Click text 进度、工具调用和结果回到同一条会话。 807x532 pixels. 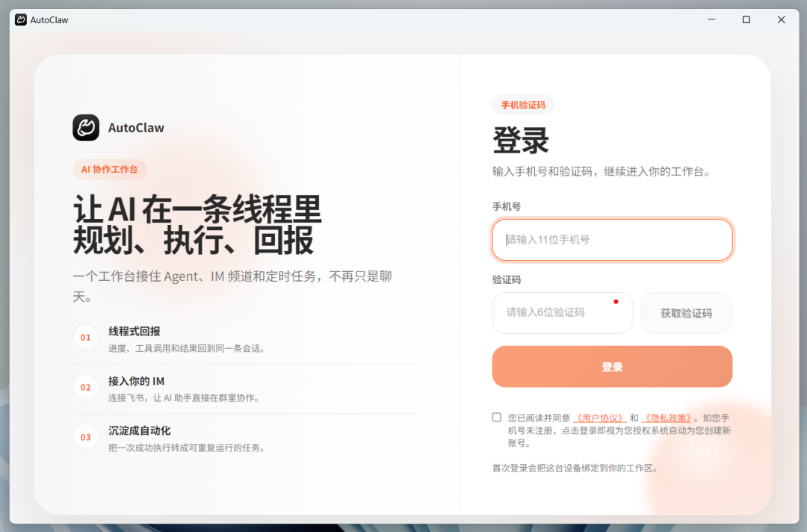[x=187, y=348]
